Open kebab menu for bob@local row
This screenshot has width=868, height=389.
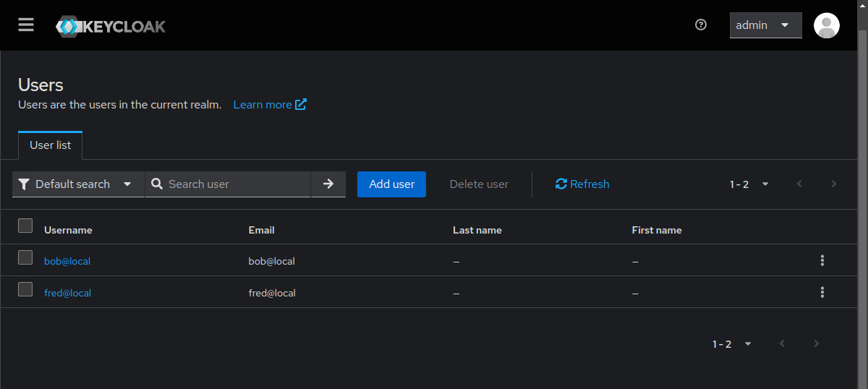(822, 261)
